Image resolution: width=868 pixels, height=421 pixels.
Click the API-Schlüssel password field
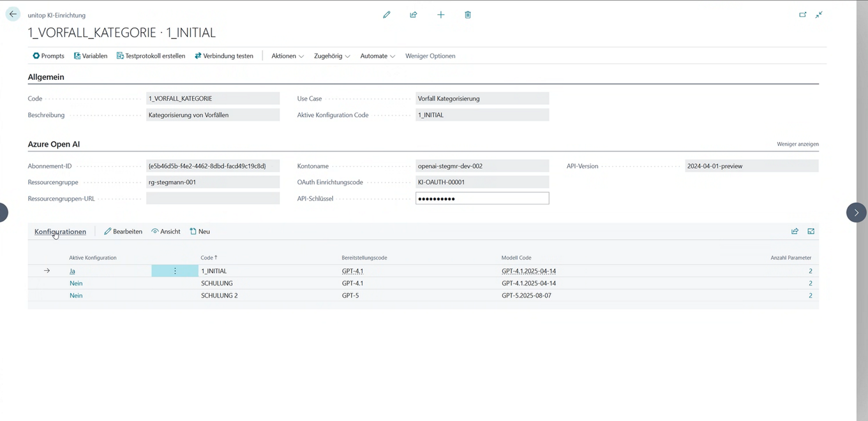tap(482, 199)
